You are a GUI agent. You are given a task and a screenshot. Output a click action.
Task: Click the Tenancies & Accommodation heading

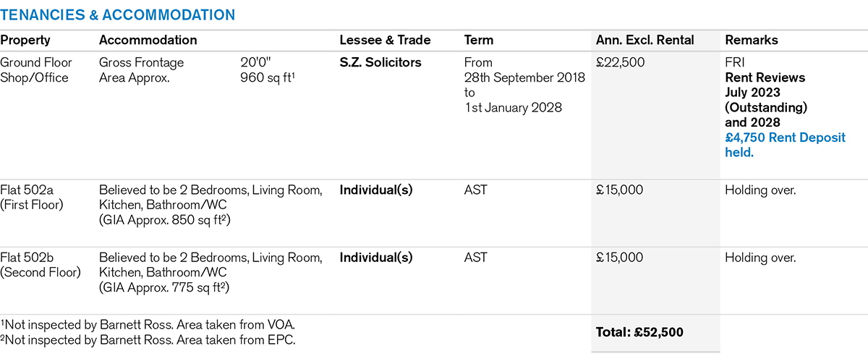(117, 14)
